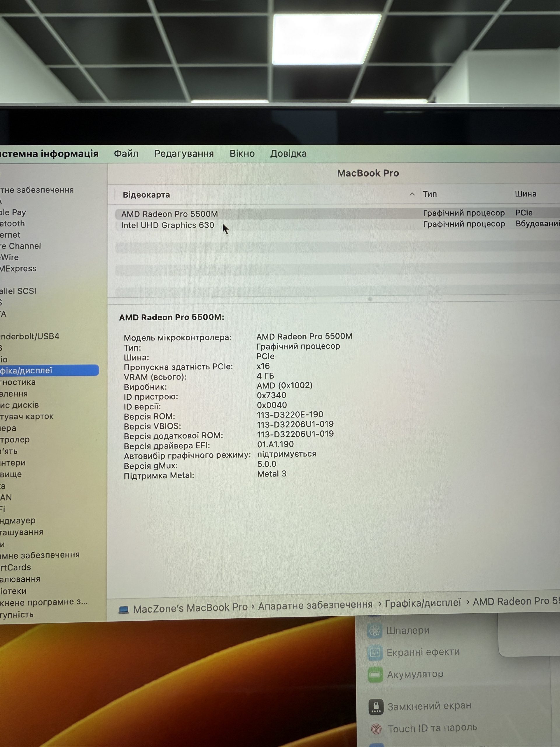Image resolution: width=560 pixels, height=747 pixels.
Task: Sort by the Тип column header
Action: point(430,194)
